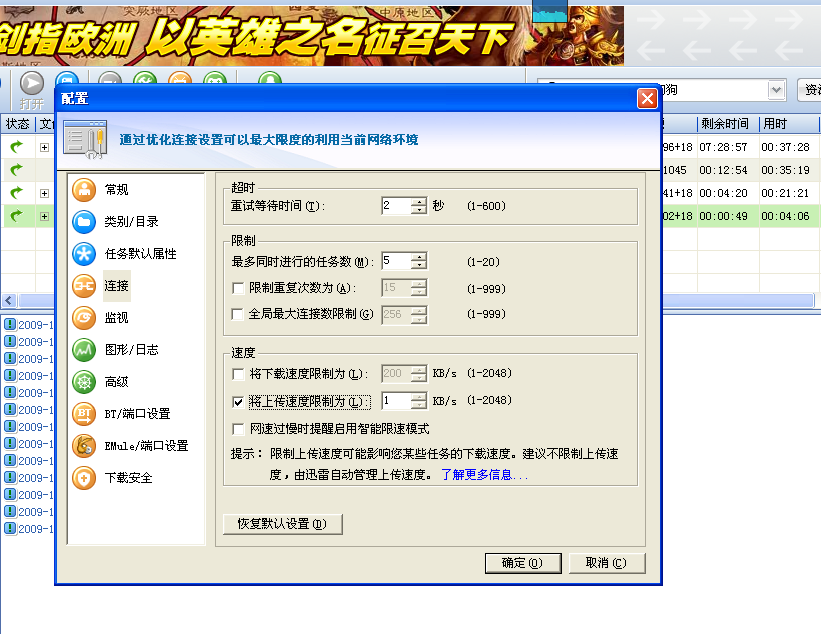Enable 限制重复次数为 checkbox
Viewport: 821px width, 634px height.
click(238, 289)
